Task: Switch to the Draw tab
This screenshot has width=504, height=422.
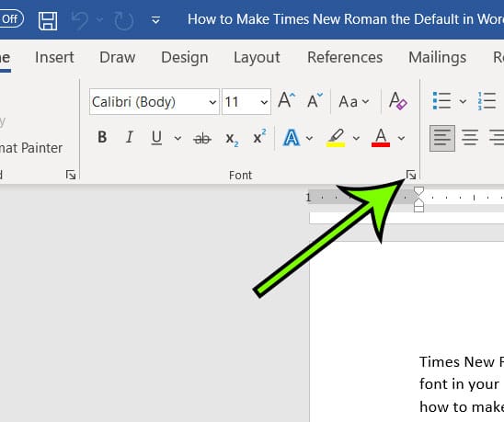Action: coord(118,57)
